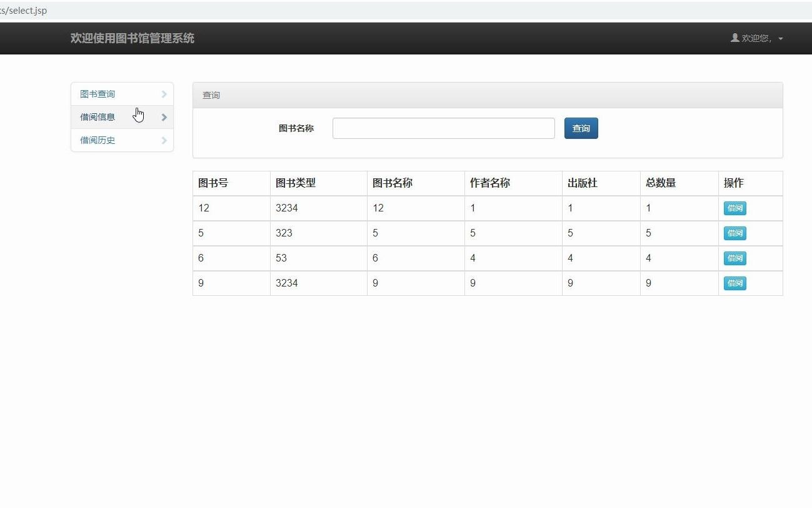Click the user avatar icon in the navbar
812x508 pixels.
[x=734, y=38]
